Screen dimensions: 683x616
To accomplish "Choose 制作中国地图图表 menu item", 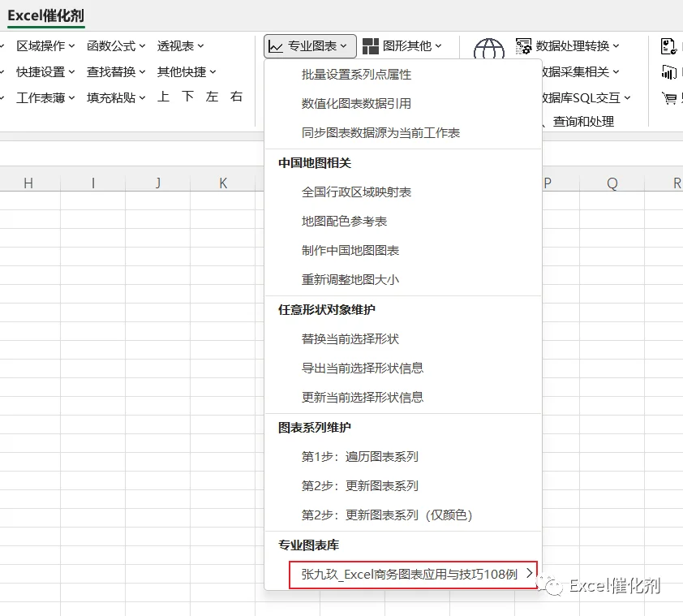I will pyautogui.click(x=403, y=251).
